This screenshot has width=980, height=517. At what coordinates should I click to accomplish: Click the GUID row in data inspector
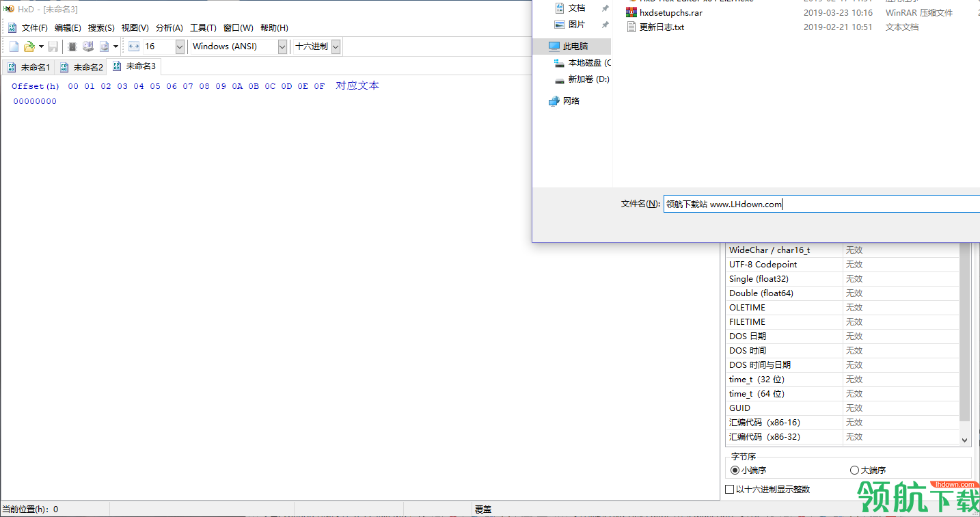coord(842,408)
